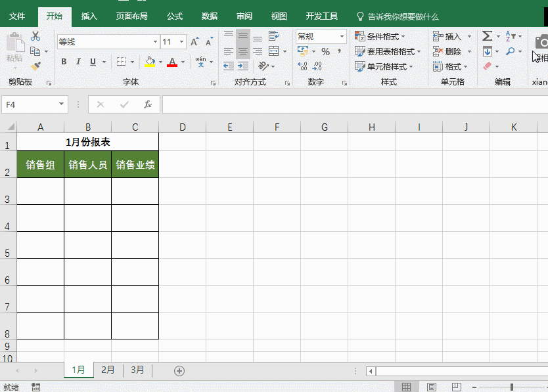This screenshot has width=548, height=392.
Task: Open the 2月 sheet tab
Action: 107,370
